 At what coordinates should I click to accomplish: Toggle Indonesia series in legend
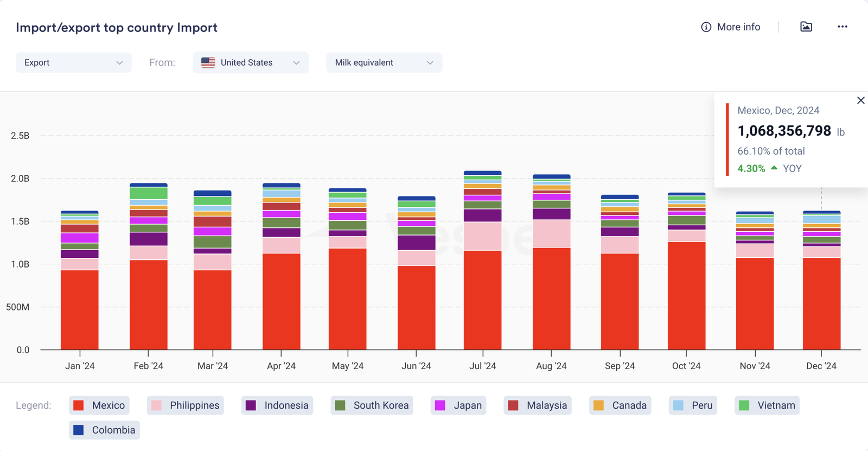point(277,405)
